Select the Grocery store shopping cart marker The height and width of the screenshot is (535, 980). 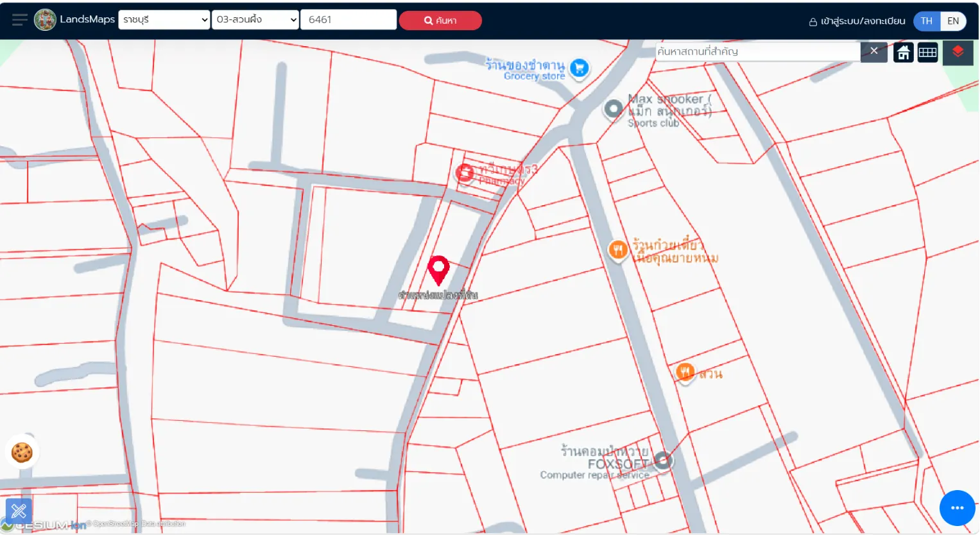tap(579, 67)
